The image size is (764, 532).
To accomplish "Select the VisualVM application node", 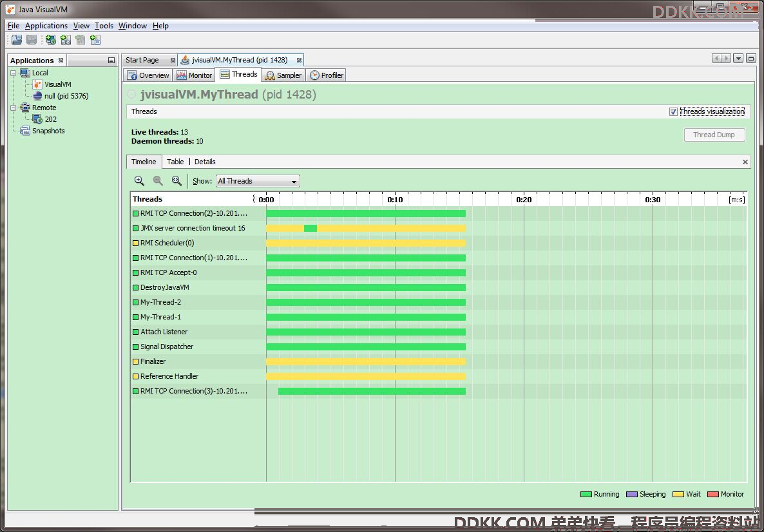I will click(52, 84).
